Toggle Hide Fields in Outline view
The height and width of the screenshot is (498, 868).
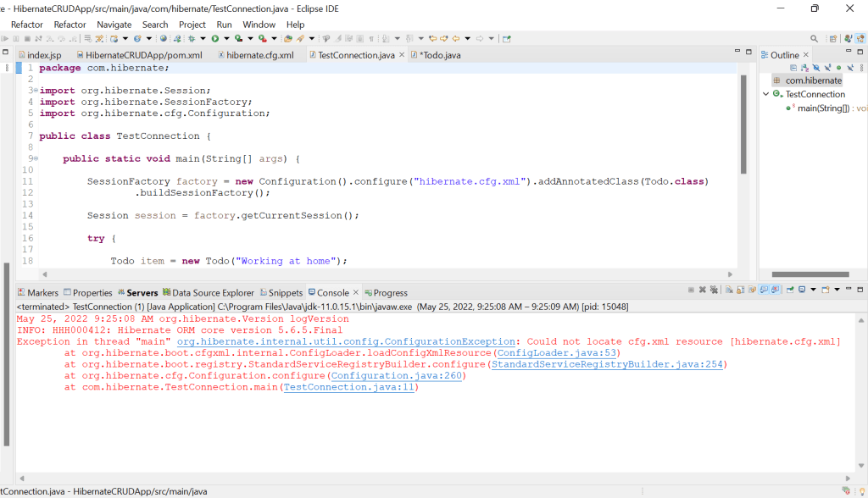(816, 68)
